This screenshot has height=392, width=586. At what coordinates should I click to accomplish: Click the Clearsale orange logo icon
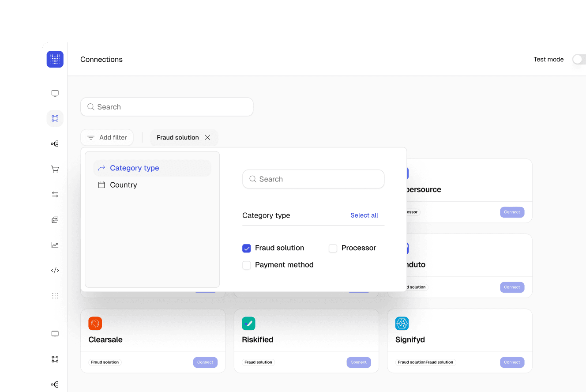(x=95, y=323)
